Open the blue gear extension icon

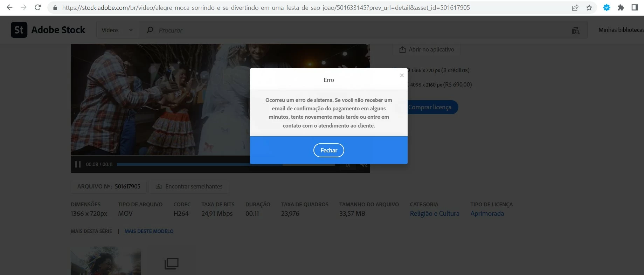tap(607, 8)
